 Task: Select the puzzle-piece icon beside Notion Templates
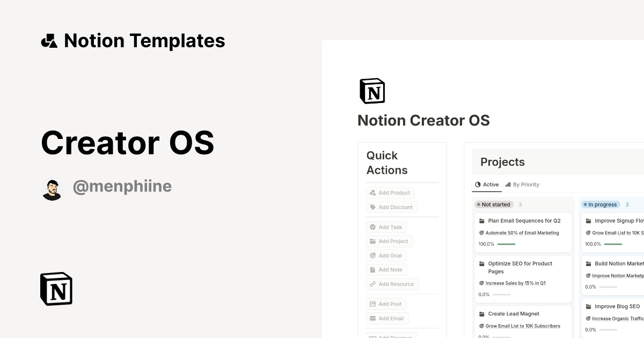tap(49, 40)
